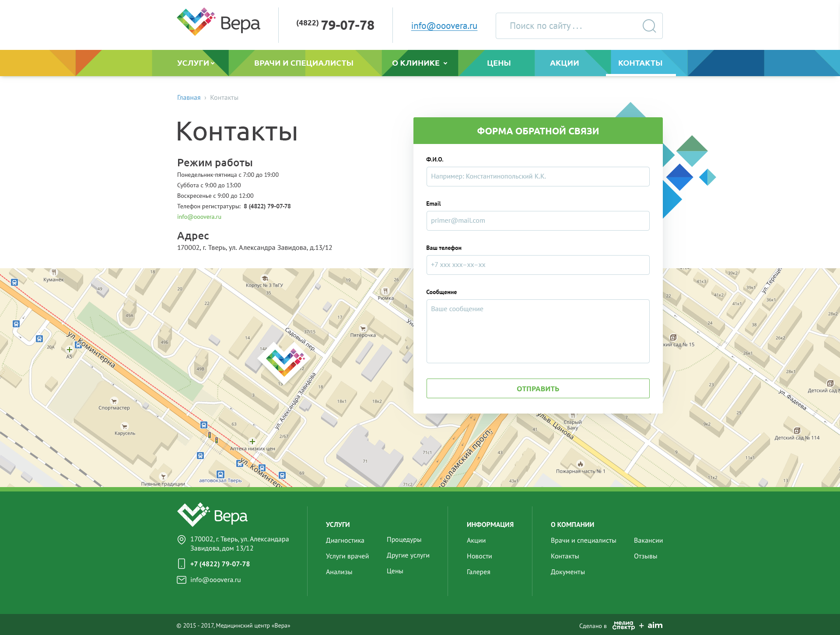Expand the О КЛИНИКЕ dropdown menu
The image size is (840, 635).
[x=419, y=63]
